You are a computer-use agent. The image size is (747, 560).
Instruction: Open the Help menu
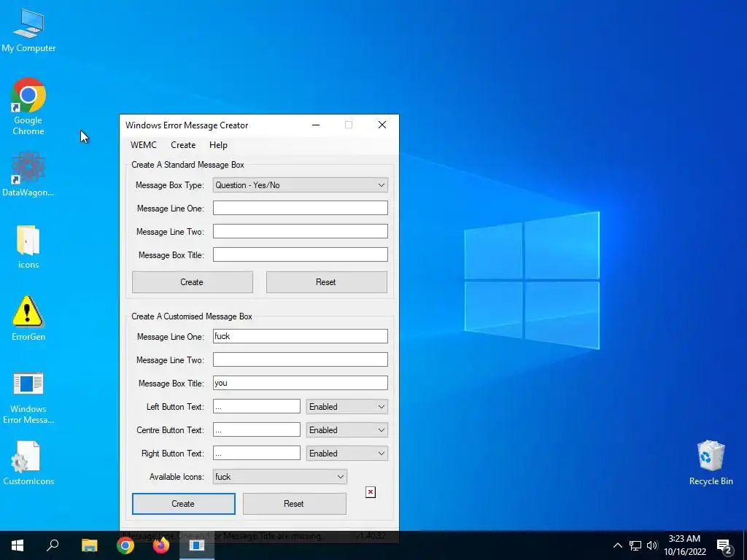(x=218, y=145)
